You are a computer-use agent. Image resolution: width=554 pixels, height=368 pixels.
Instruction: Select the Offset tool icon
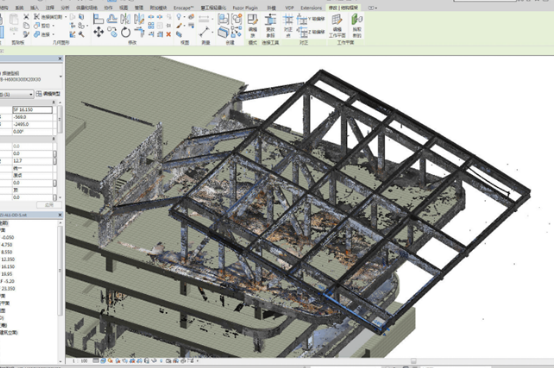(112, 18)
